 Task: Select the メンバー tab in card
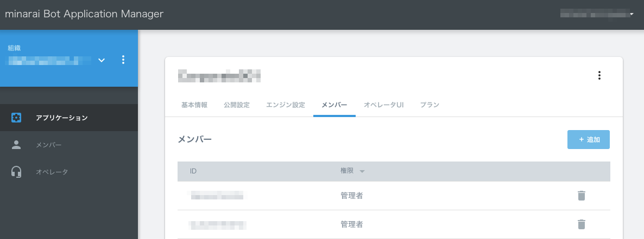click(334, 105)
